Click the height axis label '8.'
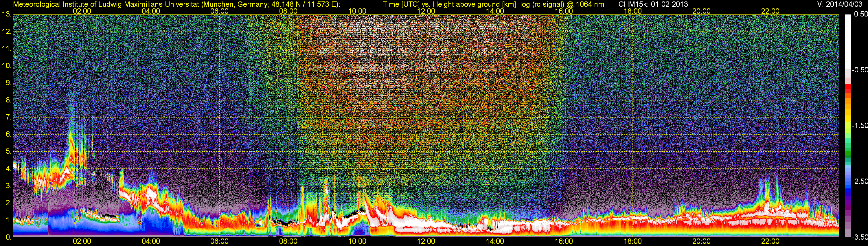868x246 pixels. [x=8, y=100]
